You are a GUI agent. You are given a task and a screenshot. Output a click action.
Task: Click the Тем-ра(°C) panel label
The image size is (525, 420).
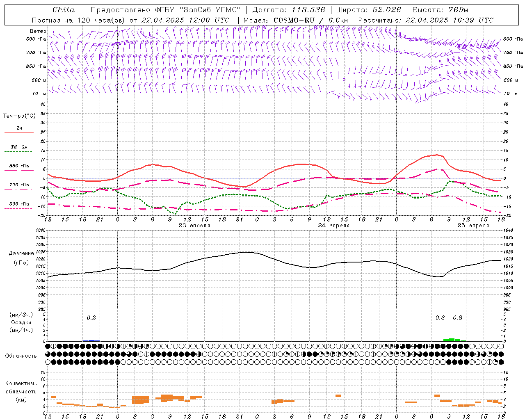pyautogui.click(x=19, y=116)
